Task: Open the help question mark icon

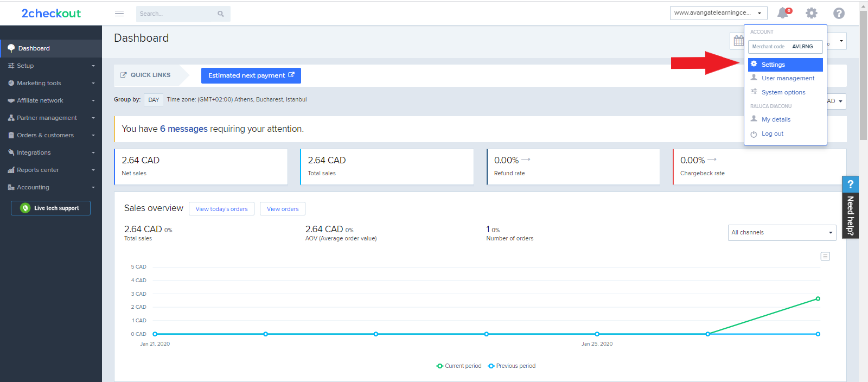Action: (x=839, y=13)
